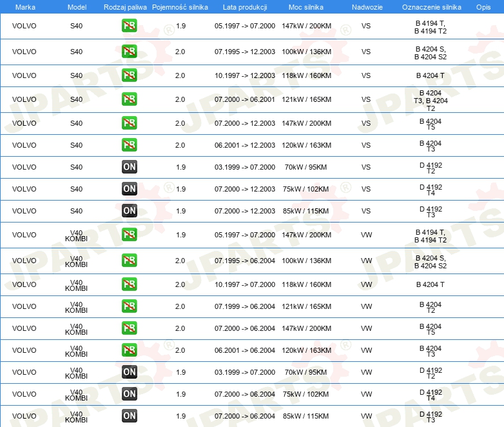
Task: Click petrol icon in V40 KOMBI 118kW / 160KM row
Action: click(129, 284)
